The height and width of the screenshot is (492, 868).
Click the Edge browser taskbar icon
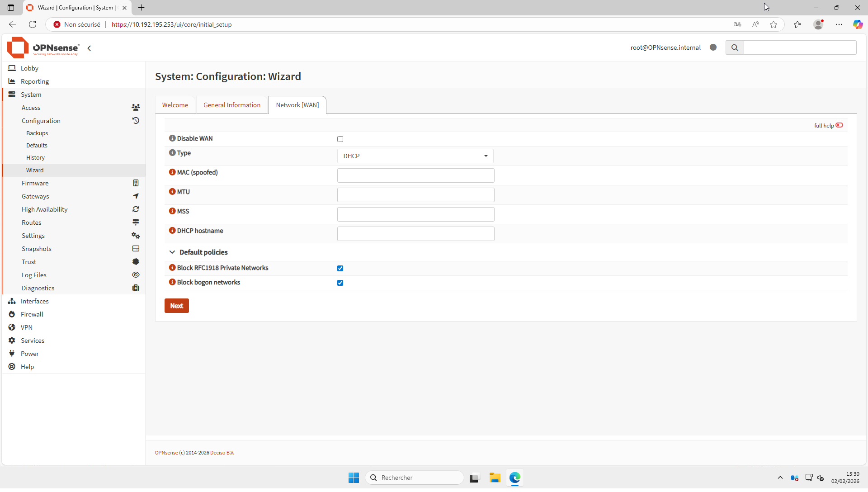[x=514, y=478]
